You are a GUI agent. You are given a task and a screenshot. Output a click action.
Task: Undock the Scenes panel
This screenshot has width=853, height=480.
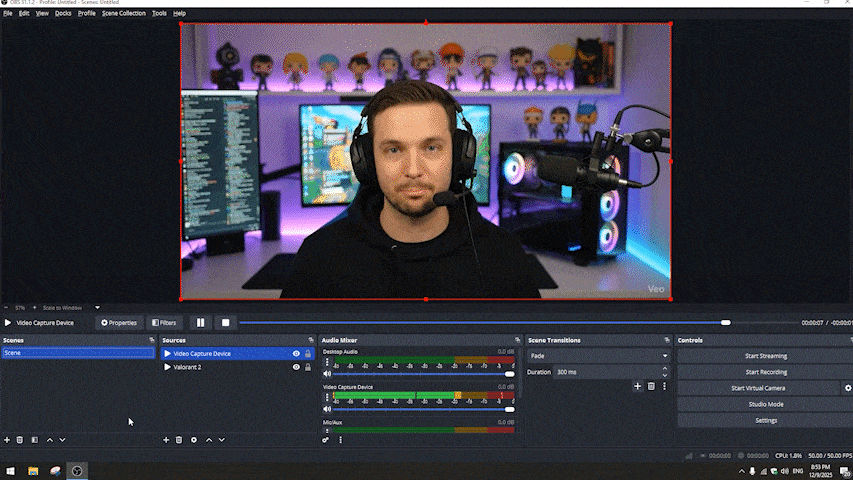152,340
